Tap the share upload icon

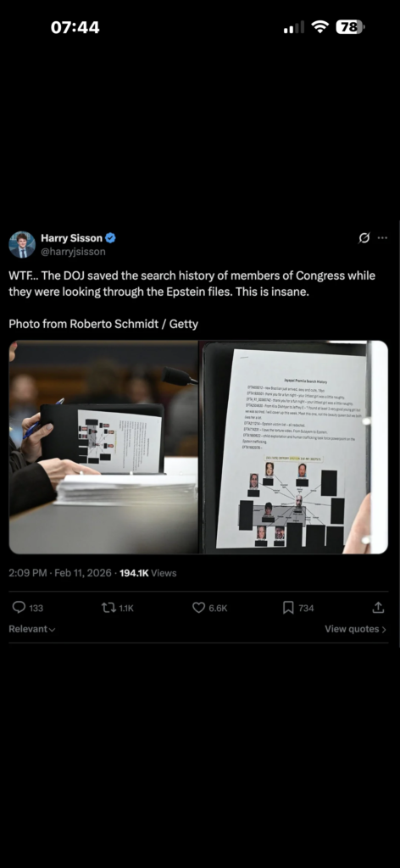pyautogui.click(x=378, y=607)
